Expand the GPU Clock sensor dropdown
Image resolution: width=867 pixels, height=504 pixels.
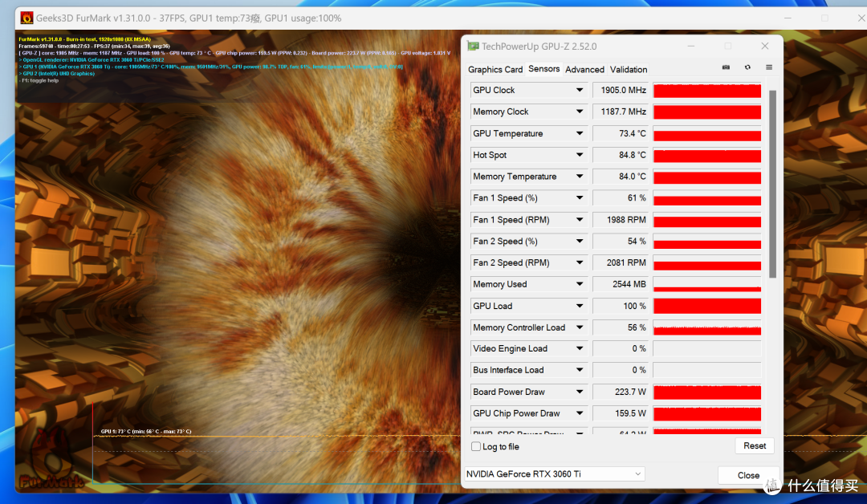pos(580,90)
